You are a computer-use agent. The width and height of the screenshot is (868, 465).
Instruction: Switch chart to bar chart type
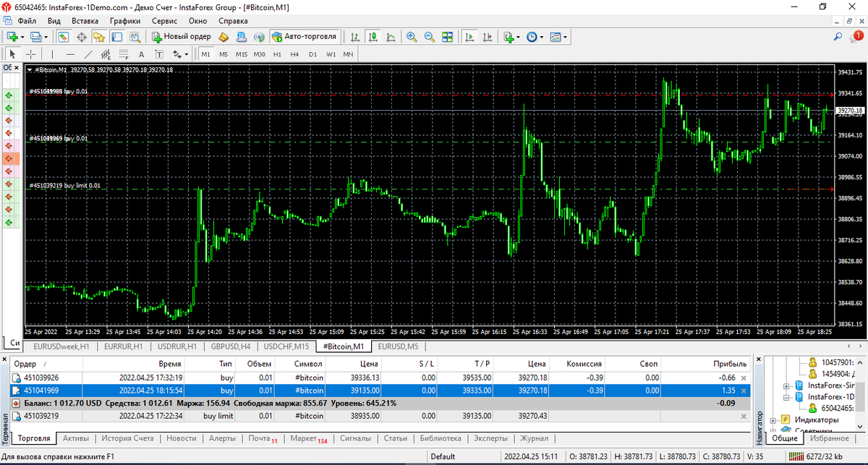pyautogui.click(x=355, y=36)
